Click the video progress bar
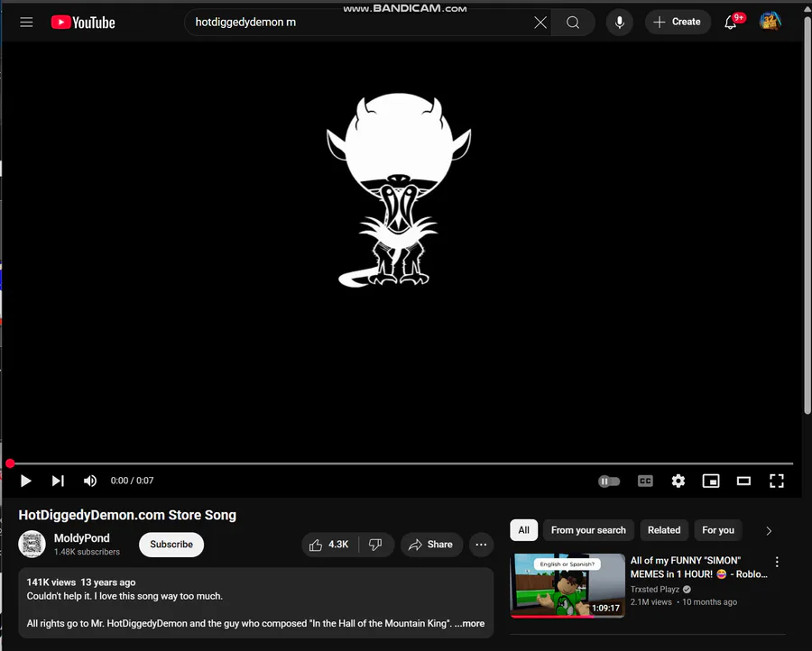 click(x=401, y=463)
